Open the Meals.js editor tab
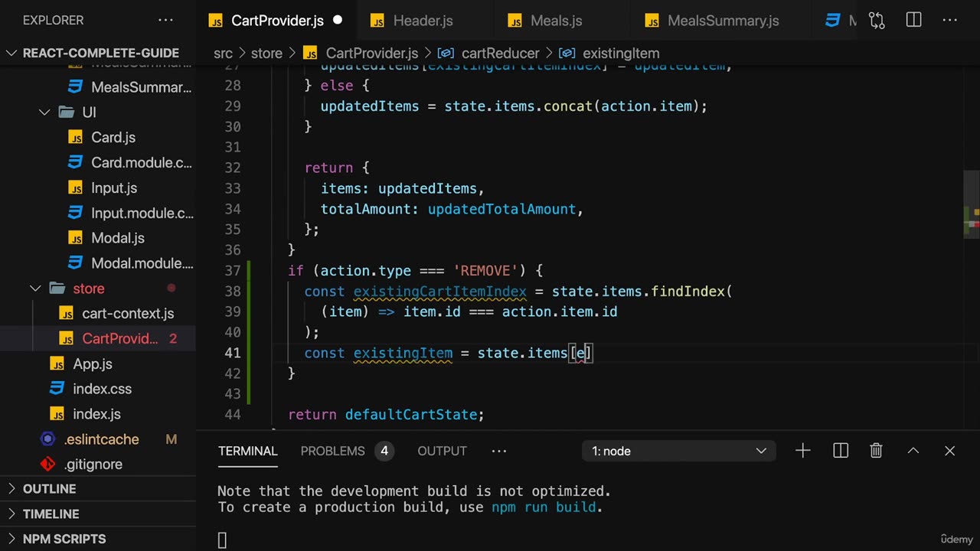 point(556,21)
